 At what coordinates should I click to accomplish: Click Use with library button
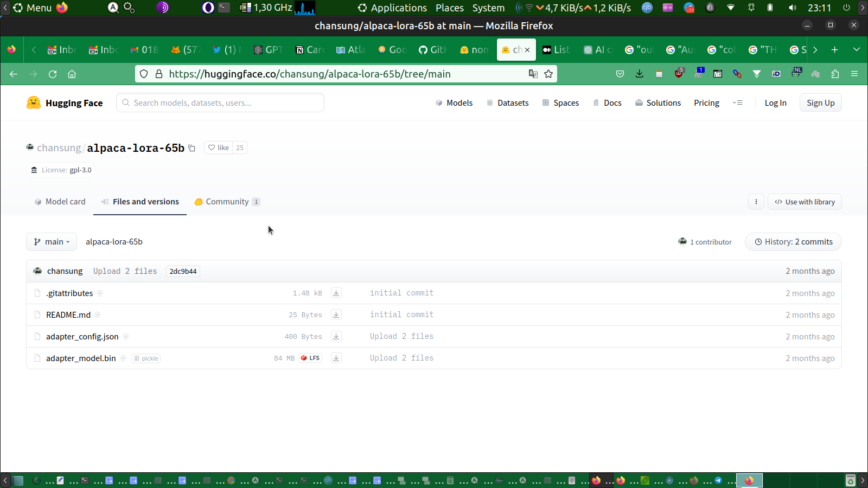[x=805, y=202]
